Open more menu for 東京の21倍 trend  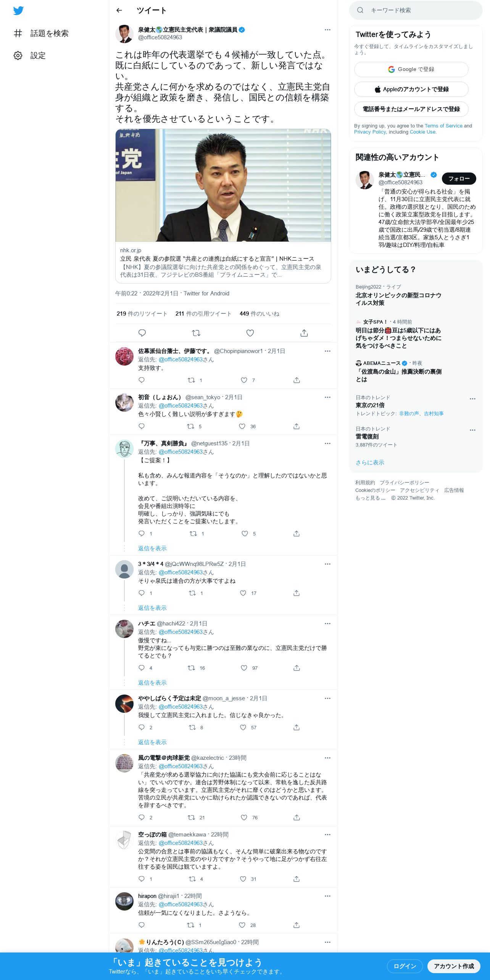tap(472, 398)
